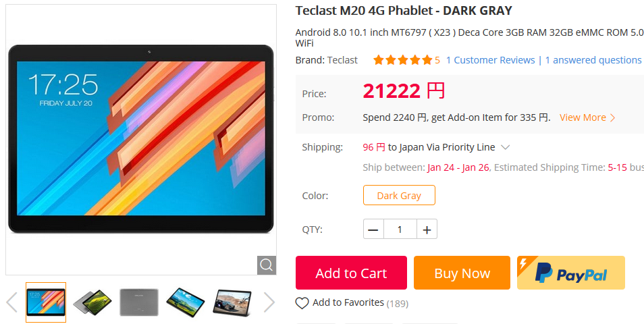Select the first tablet front thumbnail
Viewport: 644px width, 324px height.
[x=46, y=302]
